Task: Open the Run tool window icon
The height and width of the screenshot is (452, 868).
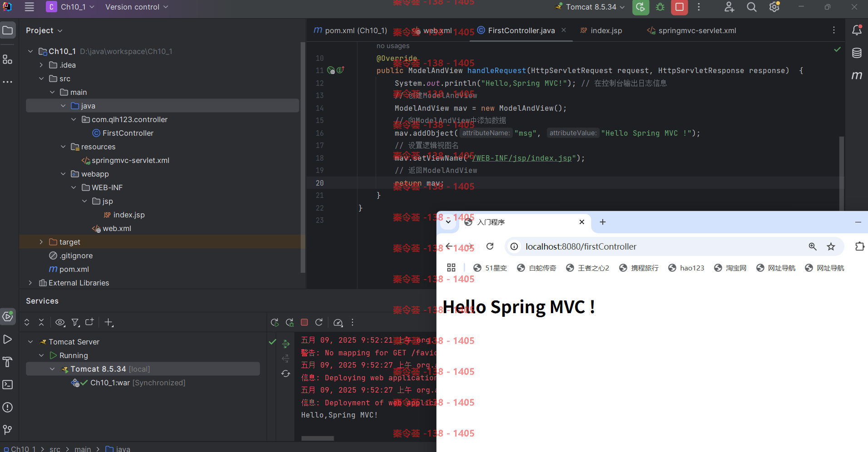Action: pyautogui.click(x=8, y=339)
